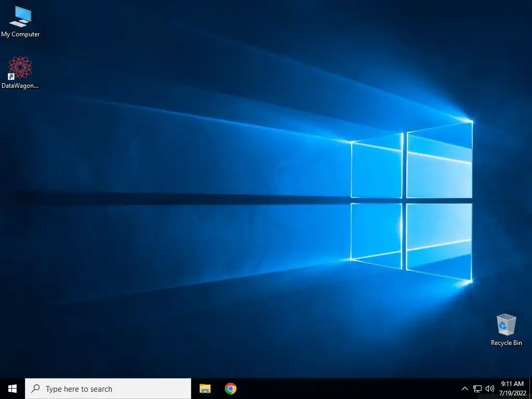Screen dimensions: 532x399
Task: Open the Windows Start menu
Action: (12, 389)
